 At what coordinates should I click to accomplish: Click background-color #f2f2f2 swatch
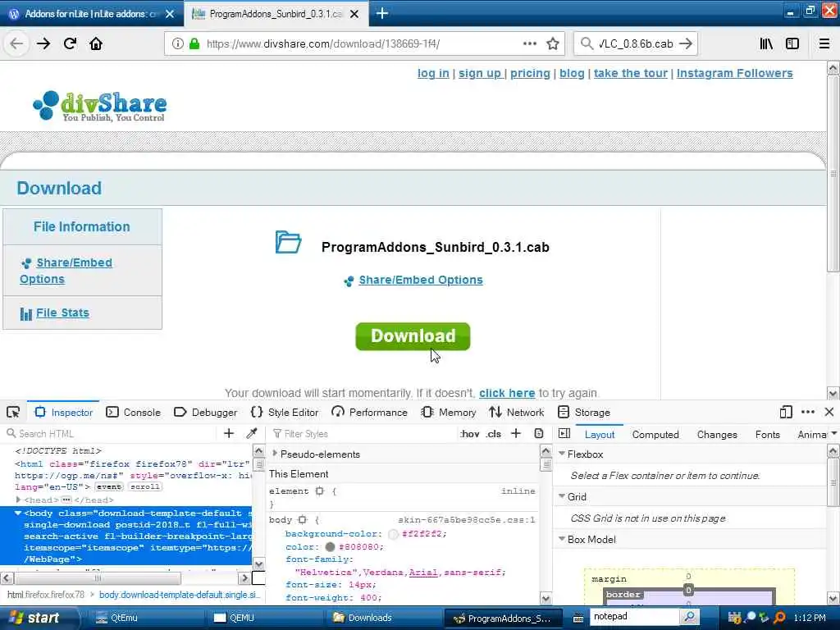[393, 534]
